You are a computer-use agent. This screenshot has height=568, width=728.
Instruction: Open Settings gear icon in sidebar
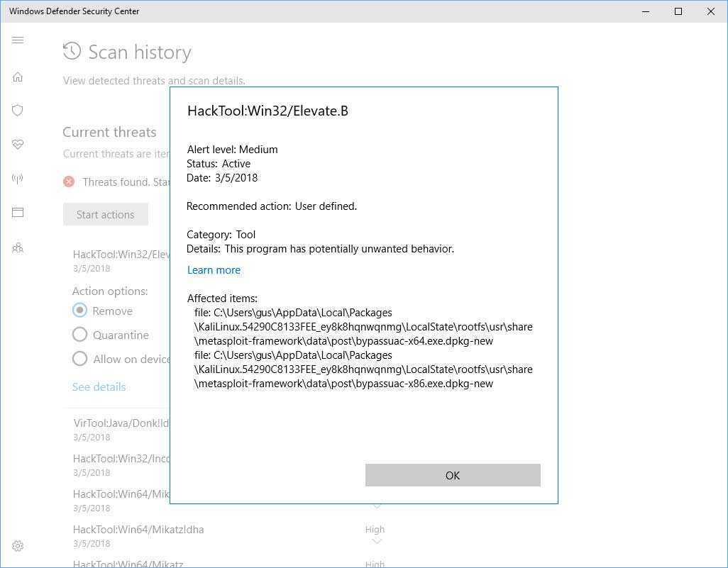pyautogui.click(x=18, y=546)
